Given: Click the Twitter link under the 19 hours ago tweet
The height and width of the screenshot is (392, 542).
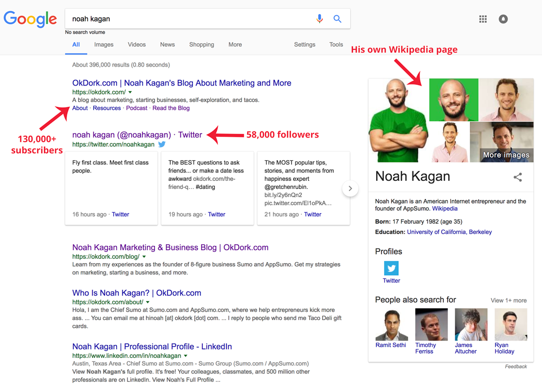Looking at the screenshot, I should [216, 214].
